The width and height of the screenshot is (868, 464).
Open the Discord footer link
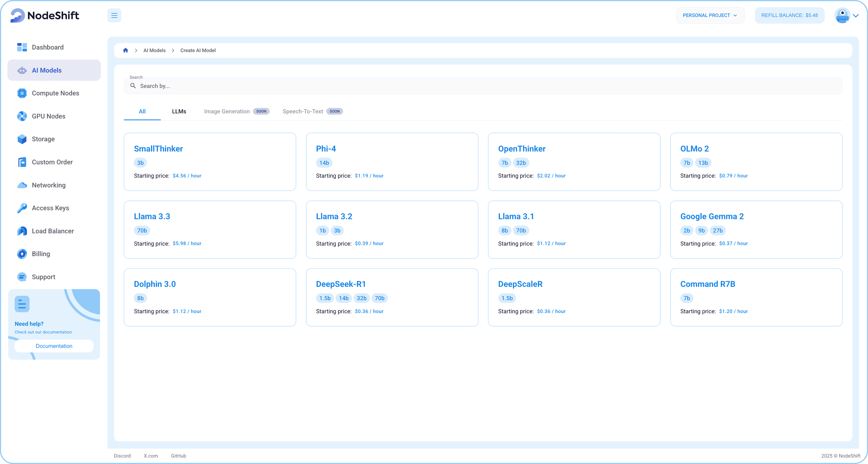point(122,456)
